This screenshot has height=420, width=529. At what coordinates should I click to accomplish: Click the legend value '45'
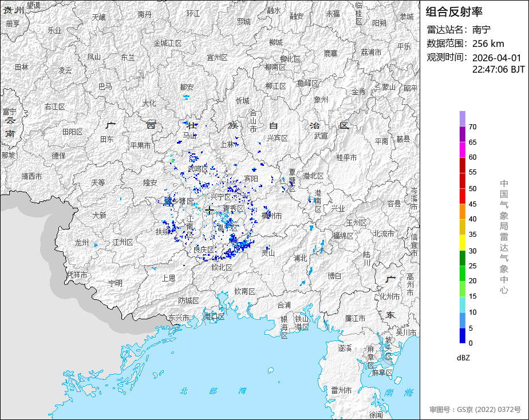pyautogui.click(x=472, y=204)
